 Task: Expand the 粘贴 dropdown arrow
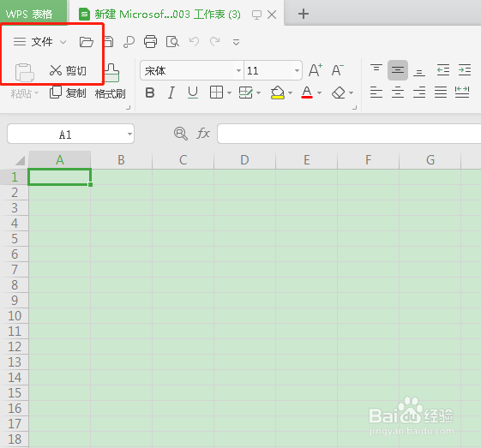pos(36,93)
